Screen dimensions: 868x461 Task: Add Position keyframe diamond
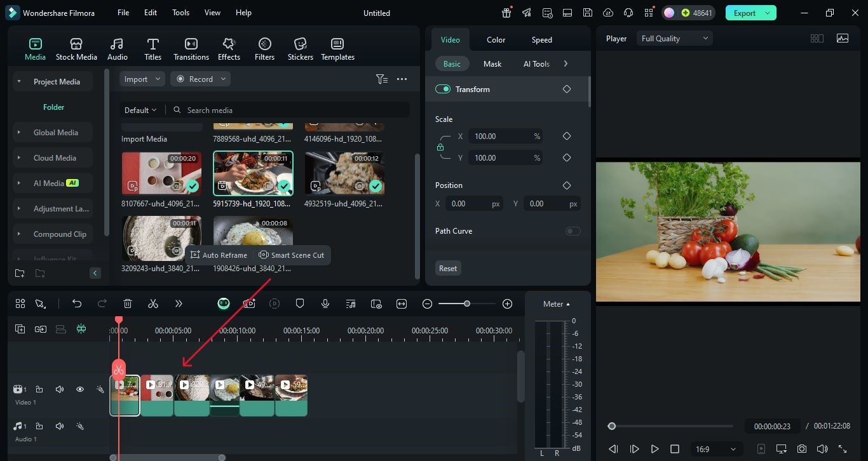[567, 185]
